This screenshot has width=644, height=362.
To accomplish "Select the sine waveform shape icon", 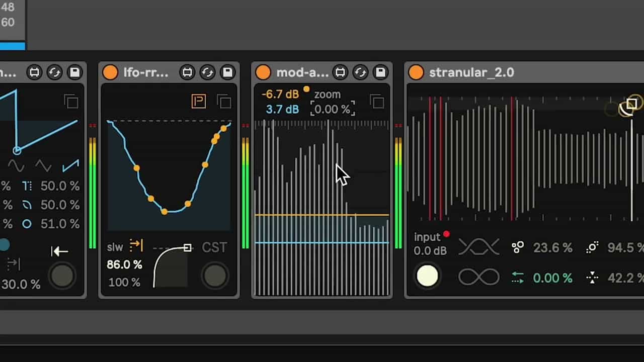I will pyautogui.click(x=16, y=165).
